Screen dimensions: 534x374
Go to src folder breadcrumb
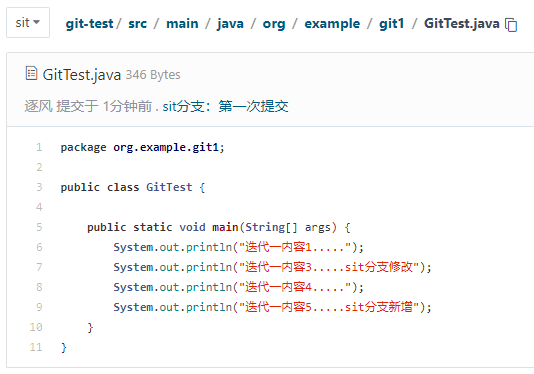point(138,24)
